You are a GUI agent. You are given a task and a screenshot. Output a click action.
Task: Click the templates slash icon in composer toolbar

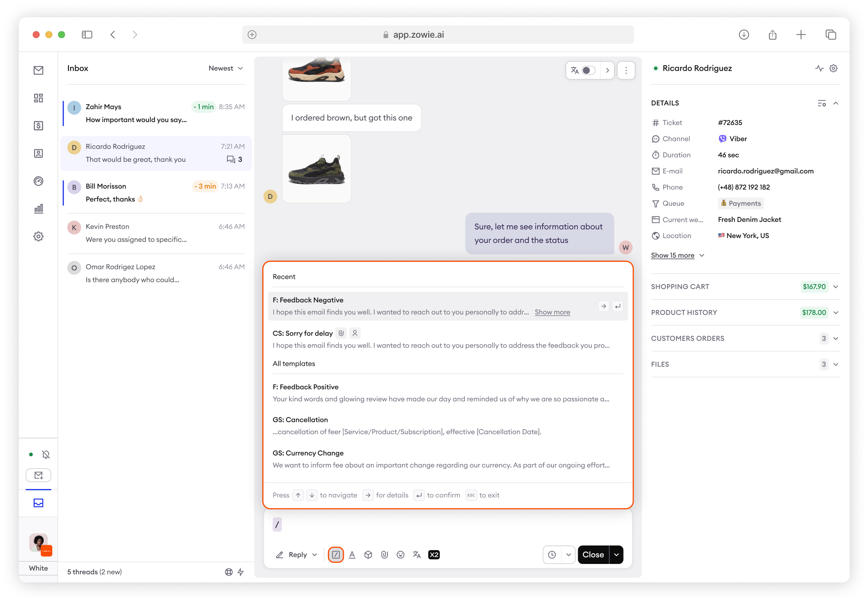point(335,555)
